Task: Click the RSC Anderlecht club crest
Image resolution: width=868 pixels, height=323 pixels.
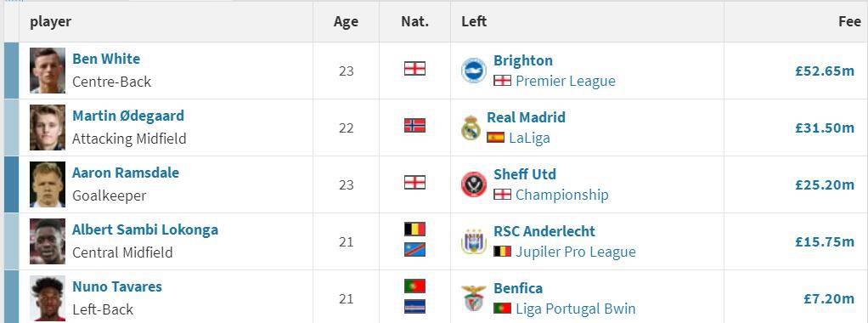Action: coord(474,241)
